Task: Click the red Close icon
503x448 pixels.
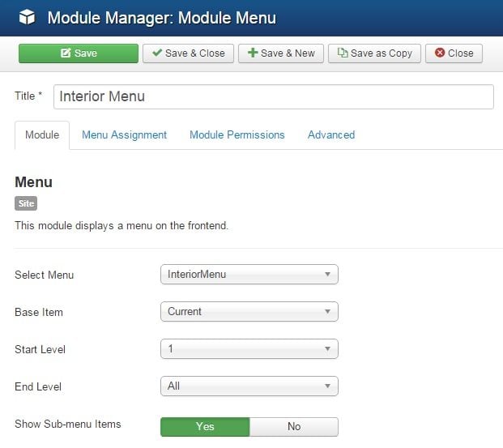Action: [x=440, y=53]
